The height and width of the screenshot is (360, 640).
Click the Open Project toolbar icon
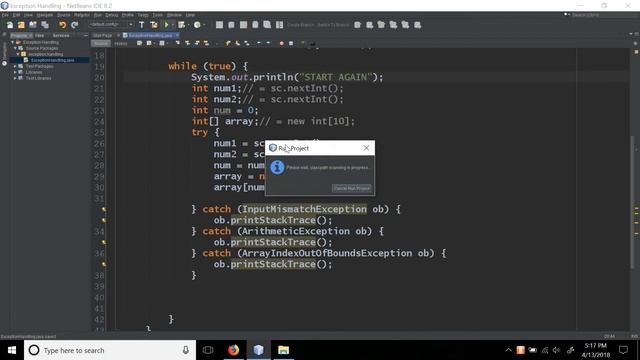(x=33, y=25)
